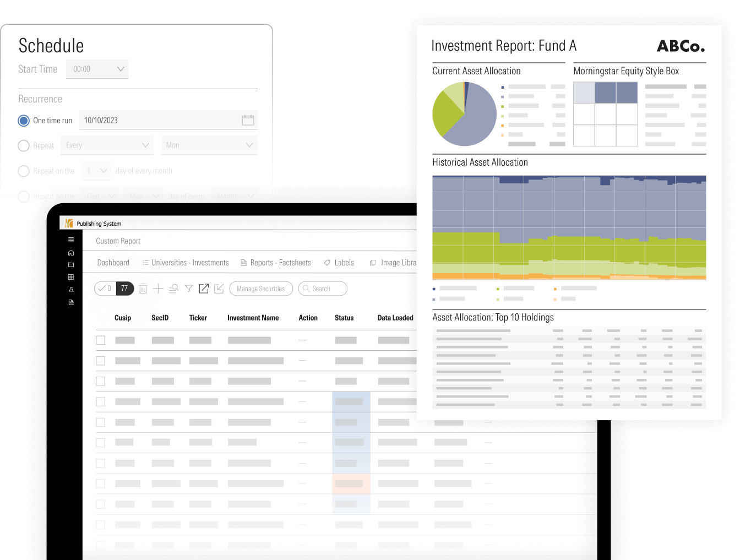Click inside the Search field
751x560 pixels.
point(327,289)
